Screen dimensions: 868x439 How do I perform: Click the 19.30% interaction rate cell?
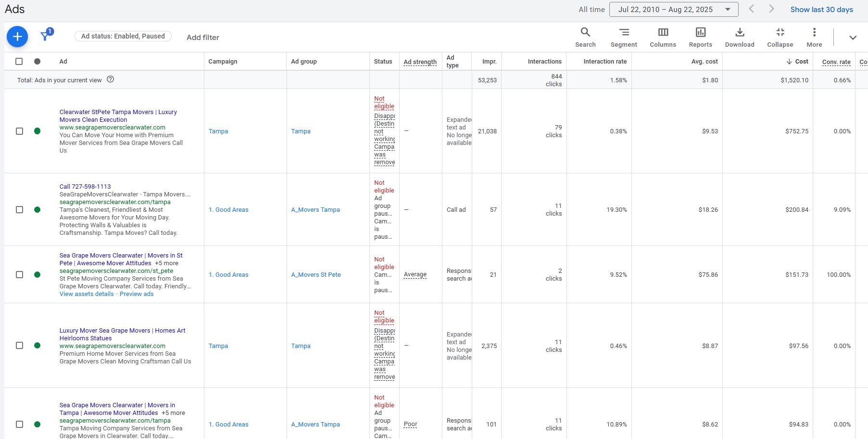pos(616,209)
